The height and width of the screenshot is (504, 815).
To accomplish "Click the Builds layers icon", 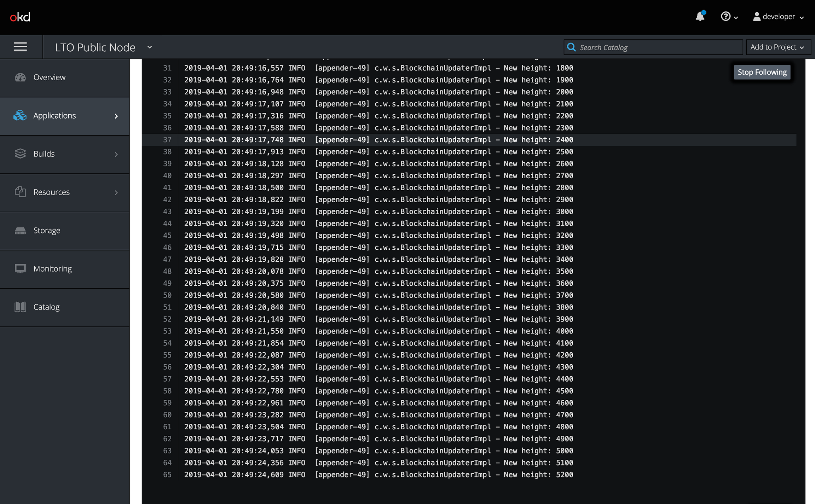I will click(x=20, y=153).
